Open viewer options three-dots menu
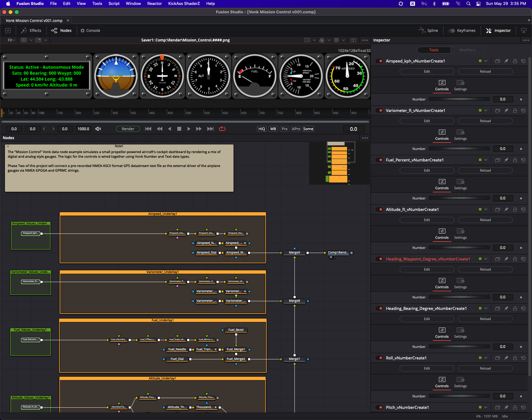 coord(365,40)
